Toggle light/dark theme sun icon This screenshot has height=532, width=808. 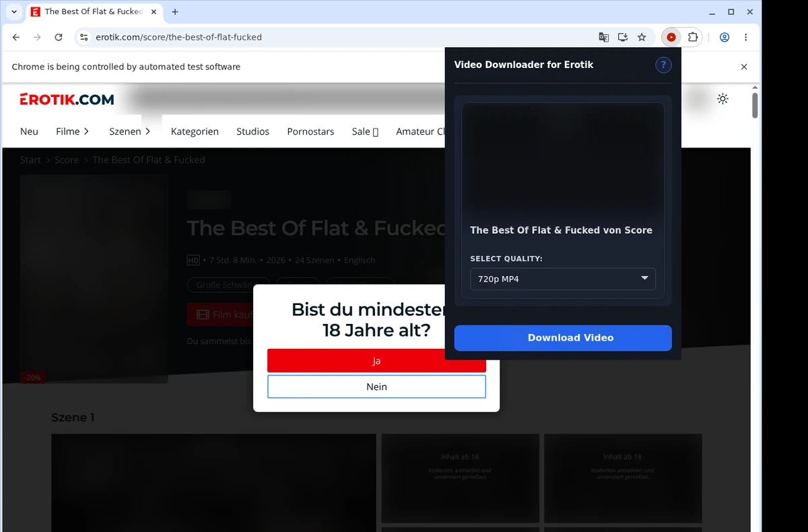[722, 99]
